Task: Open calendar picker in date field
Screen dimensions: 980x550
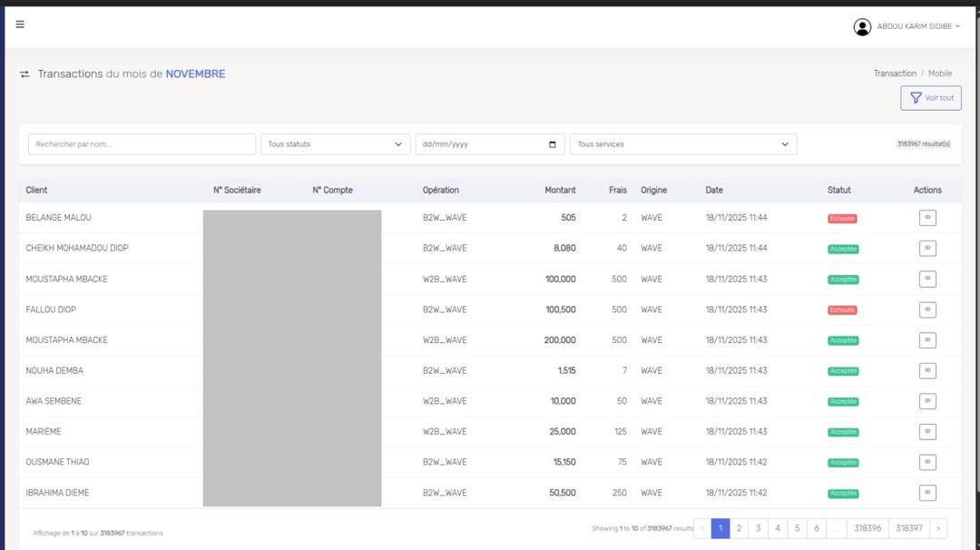Action: tap(553, 144)
